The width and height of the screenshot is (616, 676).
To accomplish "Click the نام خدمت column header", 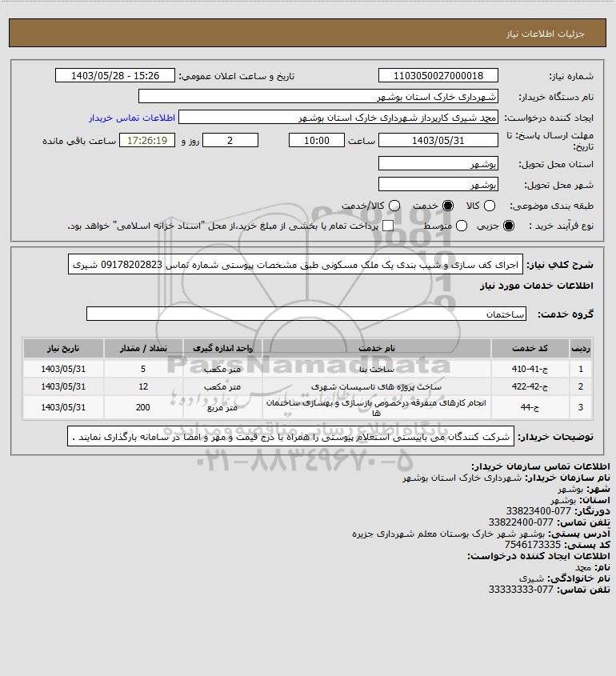I will [x=376, y=348].
